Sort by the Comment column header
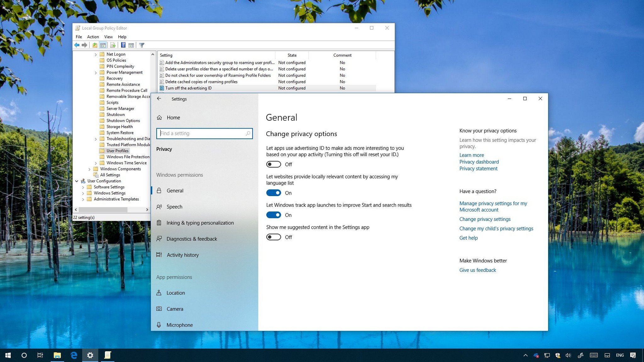 (342, 55)
